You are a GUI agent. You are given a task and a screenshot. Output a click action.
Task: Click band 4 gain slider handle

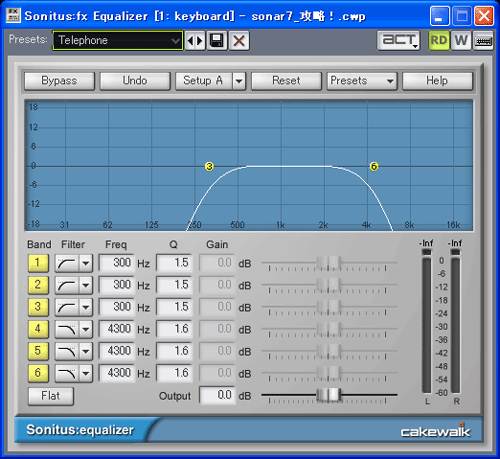[329, 329]
